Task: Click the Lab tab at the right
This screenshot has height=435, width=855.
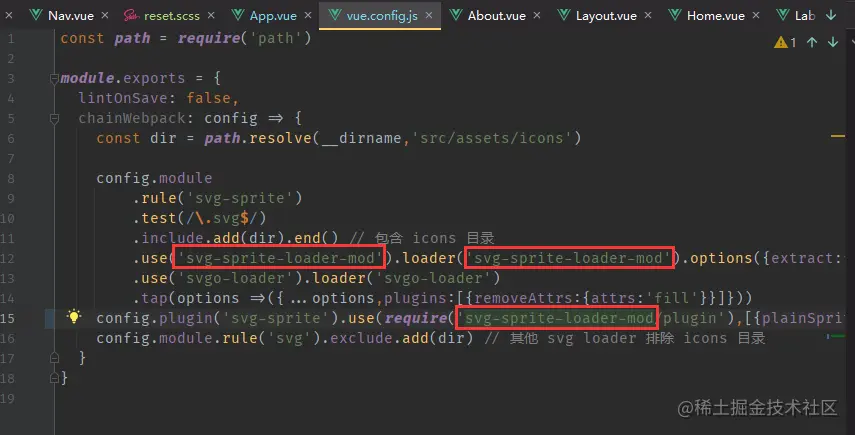Action: click(x=805, y=16)
